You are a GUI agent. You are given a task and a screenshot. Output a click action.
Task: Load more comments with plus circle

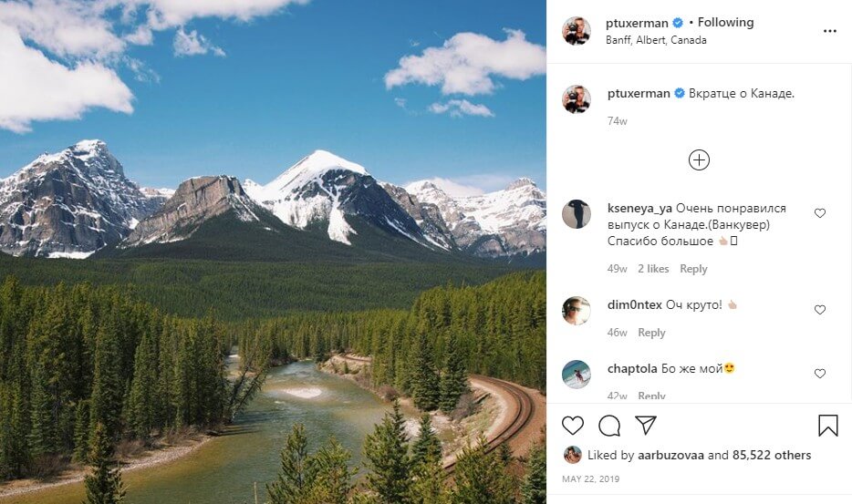coord(699,160)
